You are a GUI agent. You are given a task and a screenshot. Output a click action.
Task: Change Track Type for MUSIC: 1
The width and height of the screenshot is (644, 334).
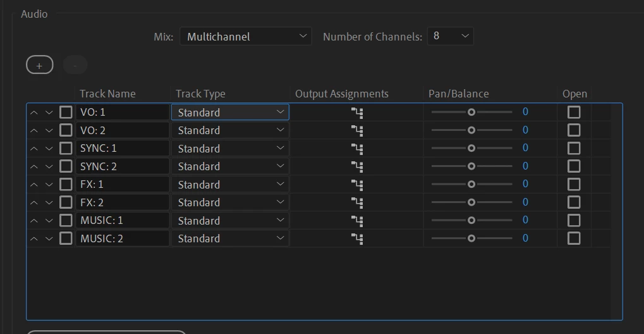pyautogui.click(x=231, y=221)
